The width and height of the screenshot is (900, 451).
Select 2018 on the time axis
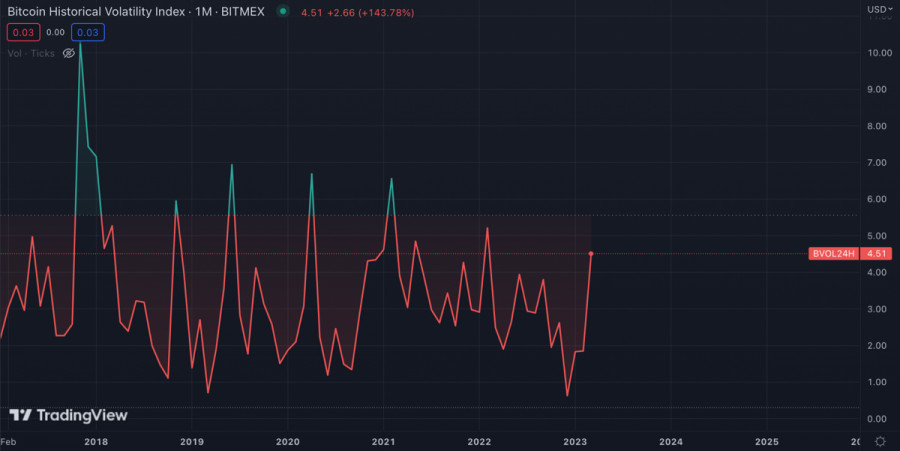pos(96,441)
